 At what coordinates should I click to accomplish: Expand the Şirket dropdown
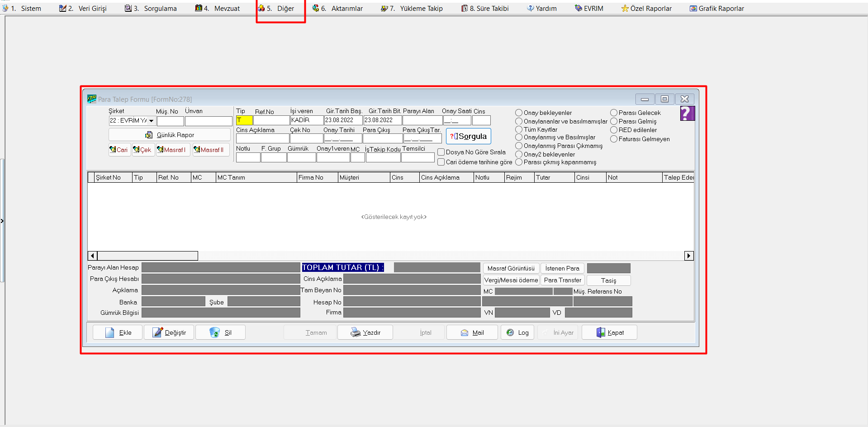point(151,121)
